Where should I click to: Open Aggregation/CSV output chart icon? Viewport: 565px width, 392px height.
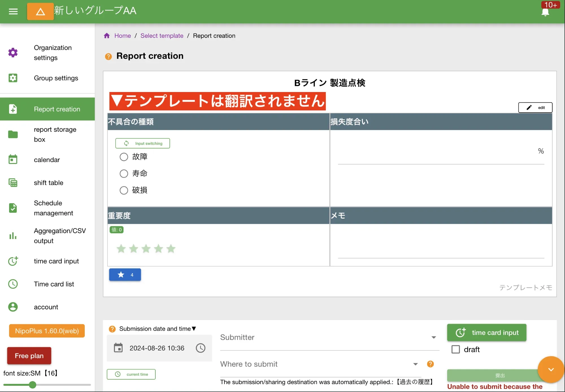point(13,236)
